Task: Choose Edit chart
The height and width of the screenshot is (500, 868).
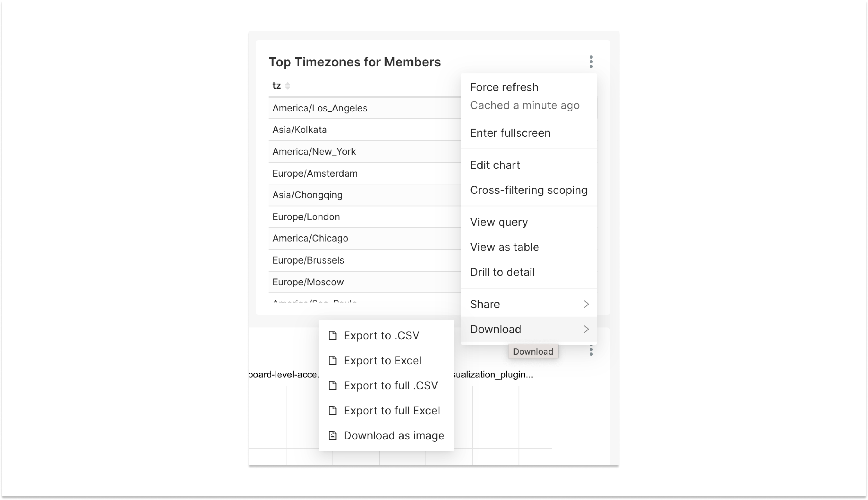Action: click(x=495, y=165)
